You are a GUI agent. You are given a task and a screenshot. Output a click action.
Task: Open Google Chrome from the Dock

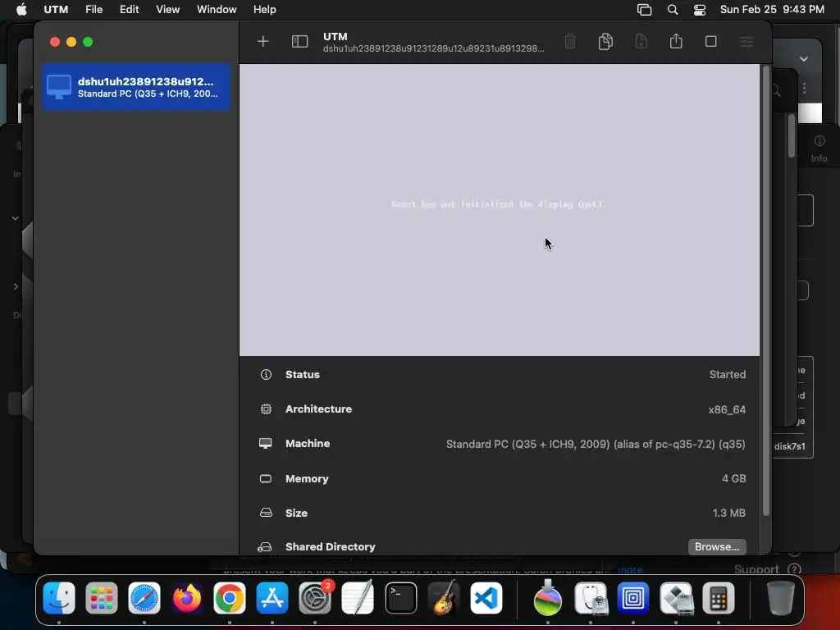[x=230, y=598]
